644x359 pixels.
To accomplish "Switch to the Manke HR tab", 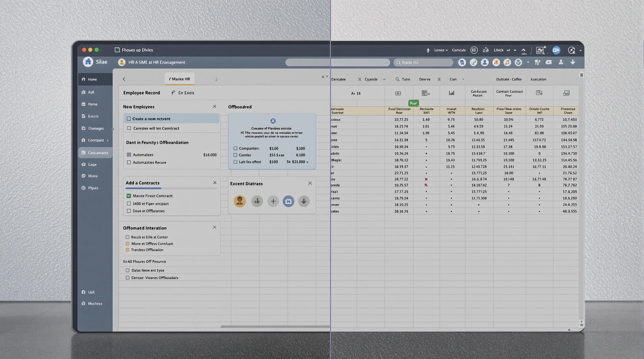I will point(179,79).
